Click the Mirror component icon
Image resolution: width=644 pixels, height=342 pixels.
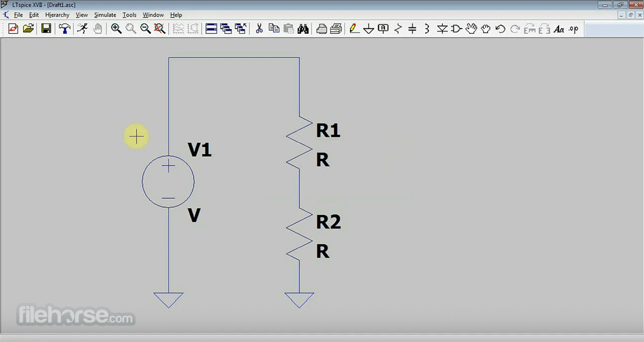[544, 28]
